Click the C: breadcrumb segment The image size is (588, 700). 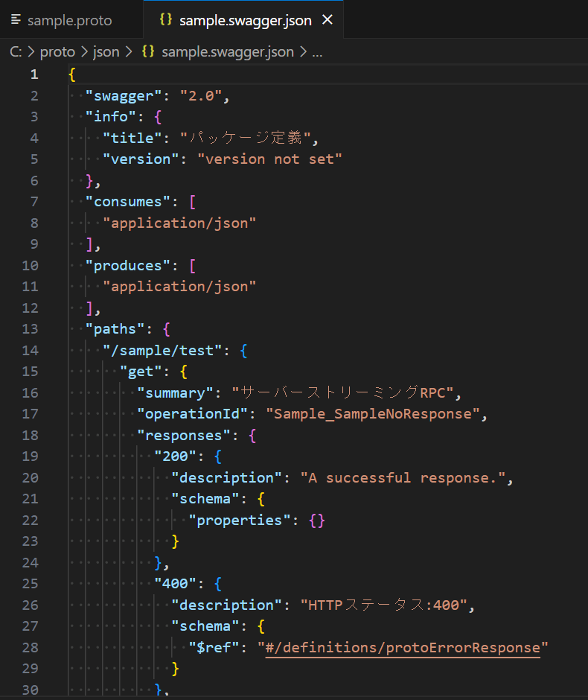[x=16, y=52]
